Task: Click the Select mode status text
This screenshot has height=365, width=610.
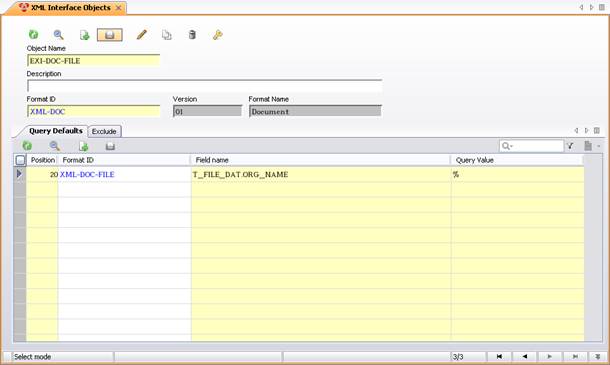Action: (x=33, y=356)
